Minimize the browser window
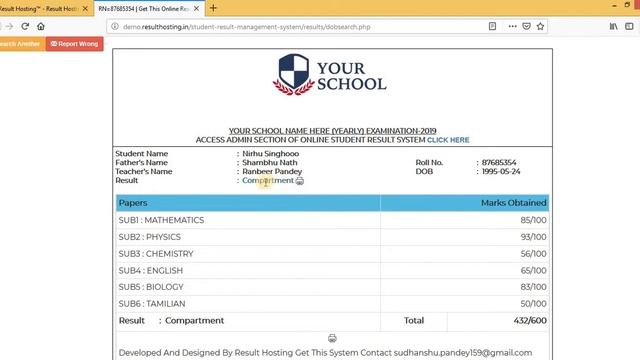 614,6
